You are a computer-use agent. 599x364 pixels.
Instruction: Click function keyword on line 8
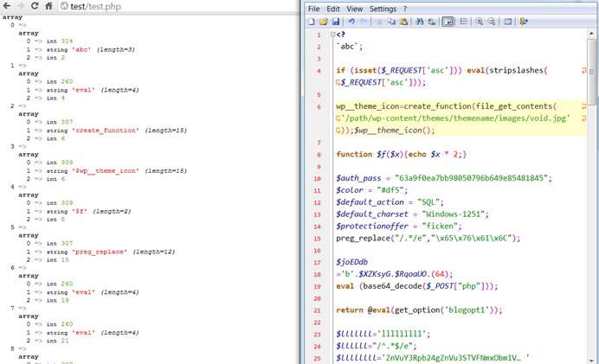(x=354, y=154)
